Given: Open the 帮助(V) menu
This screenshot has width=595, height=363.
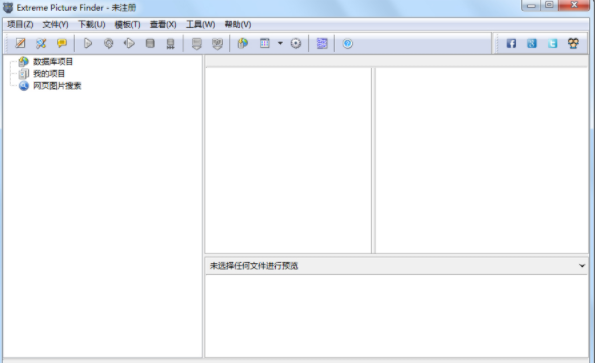Looking at the screenshot, I should point(238,24).
